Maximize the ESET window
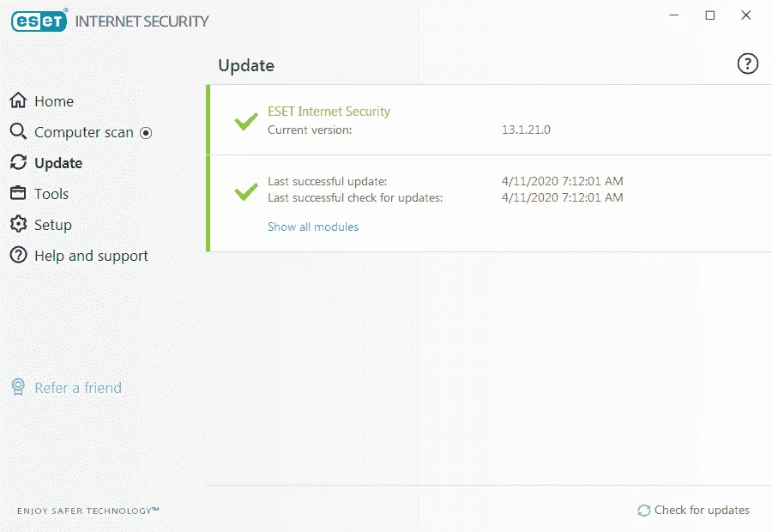772x532 pixels. coord(710,15)
